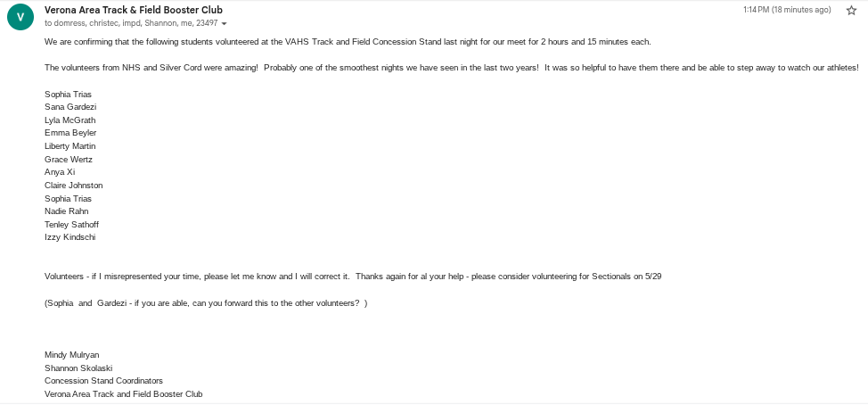Expand the recipient details dropdown arrow
This screenshot has width=868, height=405.
(x=223, y=23)
